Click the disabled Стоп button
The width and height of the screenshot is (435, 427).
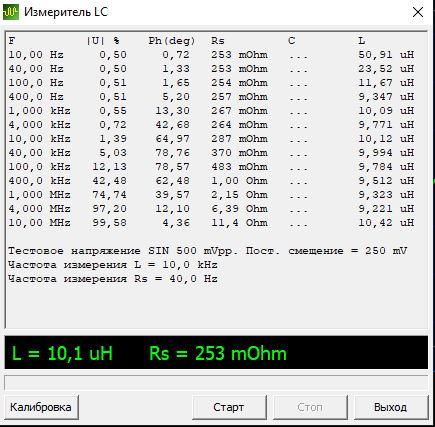coord(310,407)
